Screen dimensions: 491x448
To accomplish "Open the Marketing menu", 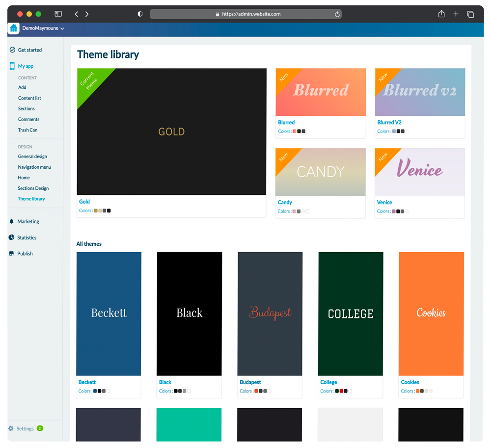I will 28,221.
